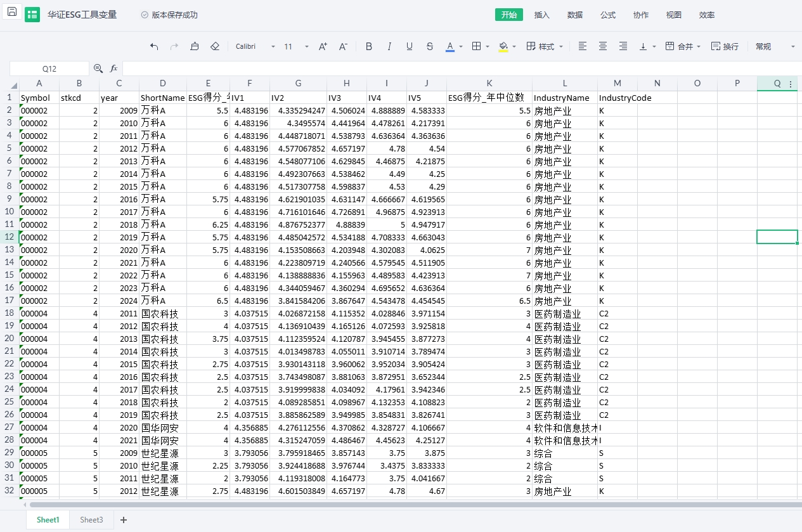802x532 pixels.
Task: Click the IndustryName header cell
Action: click(565, 98)
